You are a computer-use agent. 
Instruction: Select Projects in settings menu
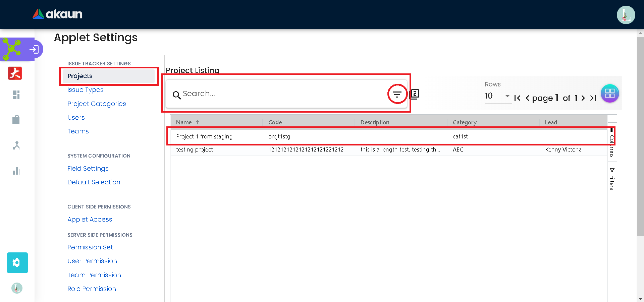(x=109, y=76)
